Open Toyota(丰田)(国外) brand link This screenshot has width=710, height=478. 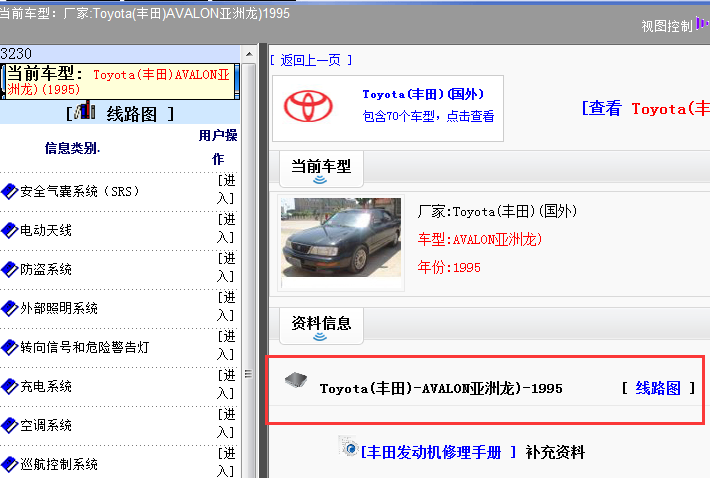point(423,94)
